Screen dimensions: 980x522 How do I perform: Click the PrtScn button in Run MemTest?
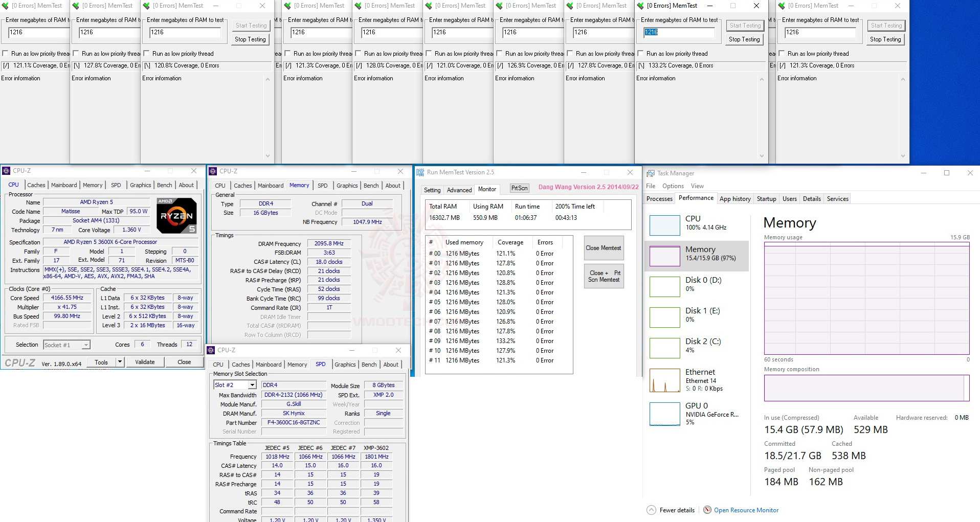[x=519, y=188]
